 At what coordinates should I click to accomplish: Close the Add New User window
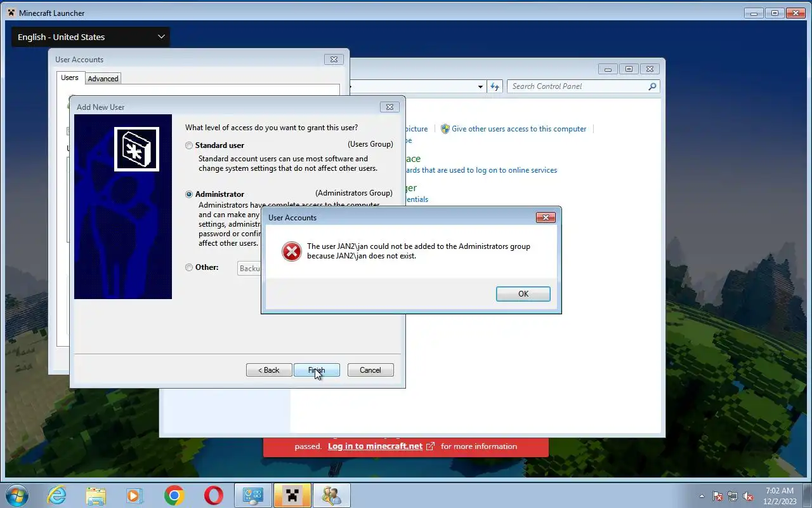pos(390,107)
